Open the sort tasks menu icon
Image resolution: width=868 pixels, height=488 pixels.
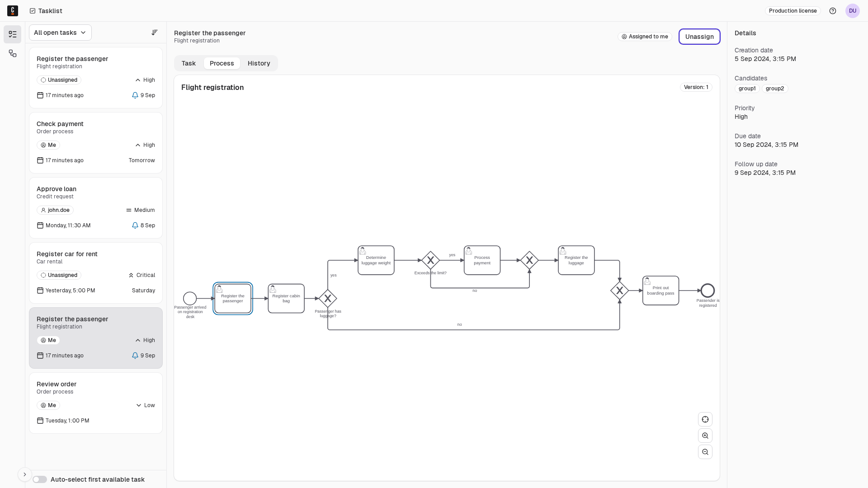click(155, 33)
